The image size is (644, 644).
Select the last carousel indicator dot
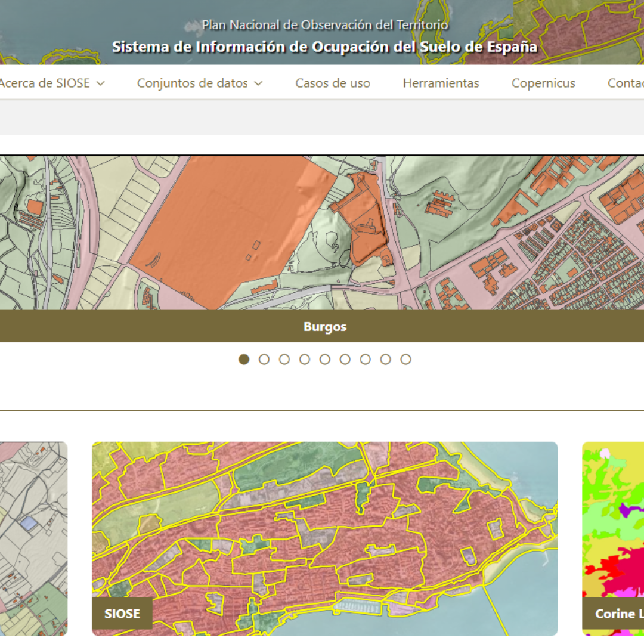406,360
